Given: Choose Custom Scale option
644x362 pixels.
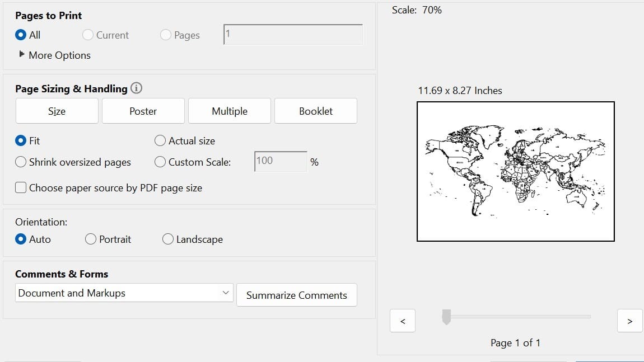Looking at the screenshot, I should 160,162.
